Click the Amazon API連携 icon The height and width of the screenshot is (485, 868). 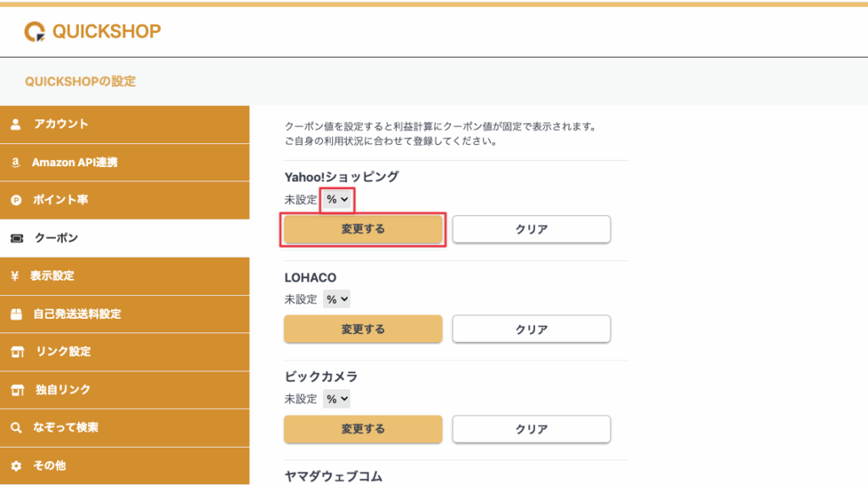pyautogui.click(x=16, y=163)
